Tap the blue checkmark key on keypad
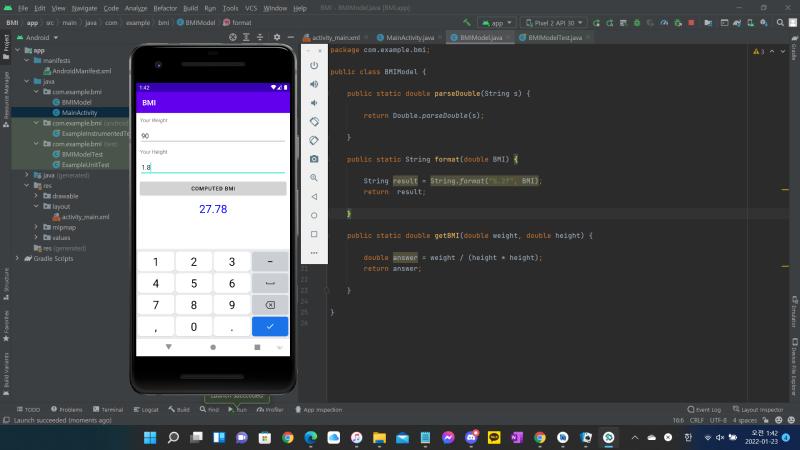The image size is (800, 450). (x=270, y=327)
